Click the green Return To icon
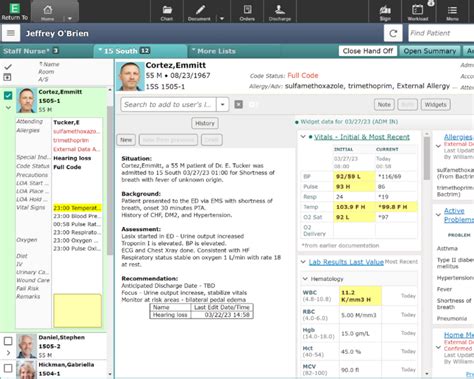Image resolution: width=474 pixels, height=379 pixels. [15, 8]
